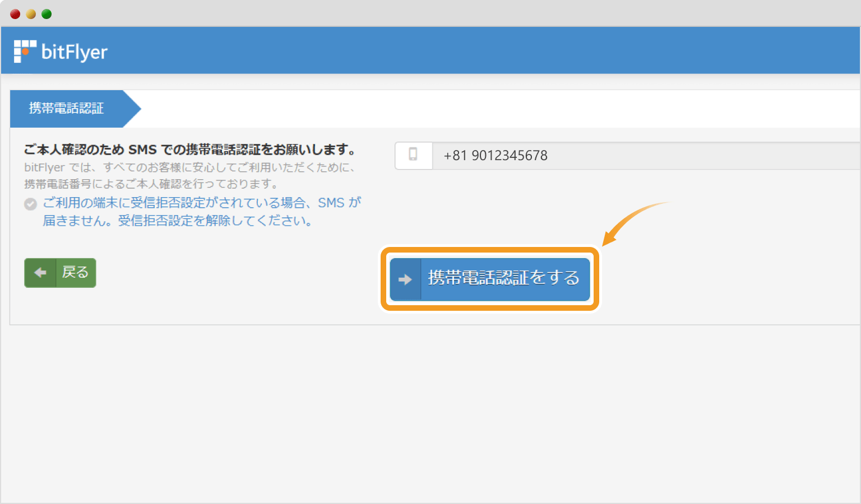This screenshot has width=861, height=504.
Task: Click the gray checkmark icon beside SMS notice
Action: (x=31, y=204)
